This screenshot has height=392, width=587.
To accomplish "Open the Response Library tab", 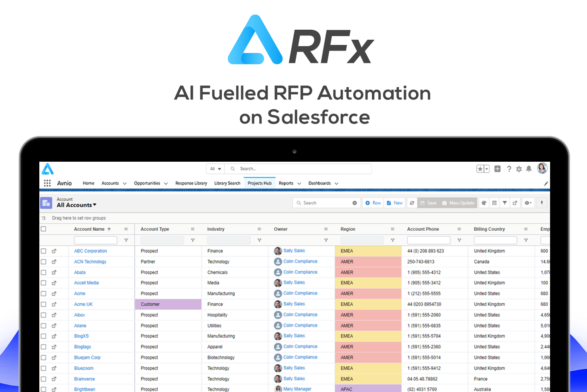I will point(191,183).
